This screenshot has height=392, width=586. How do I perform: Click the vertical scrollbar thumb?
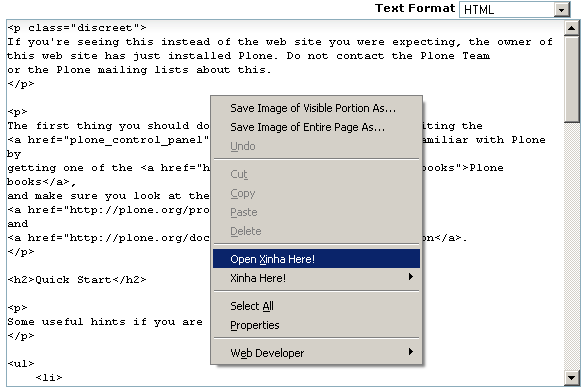pos(571,79)
